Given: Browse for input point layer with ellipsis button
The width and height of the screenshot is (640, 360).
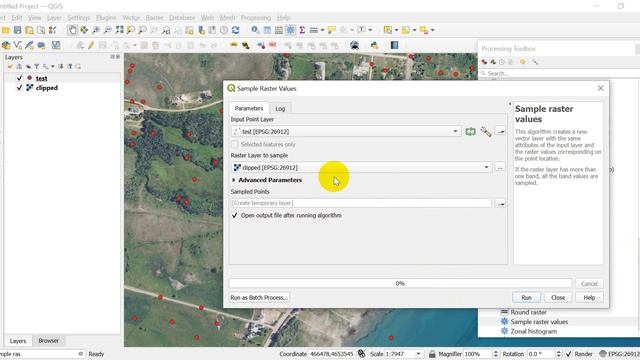Looking at the screenshot, I should coord(500,131).
